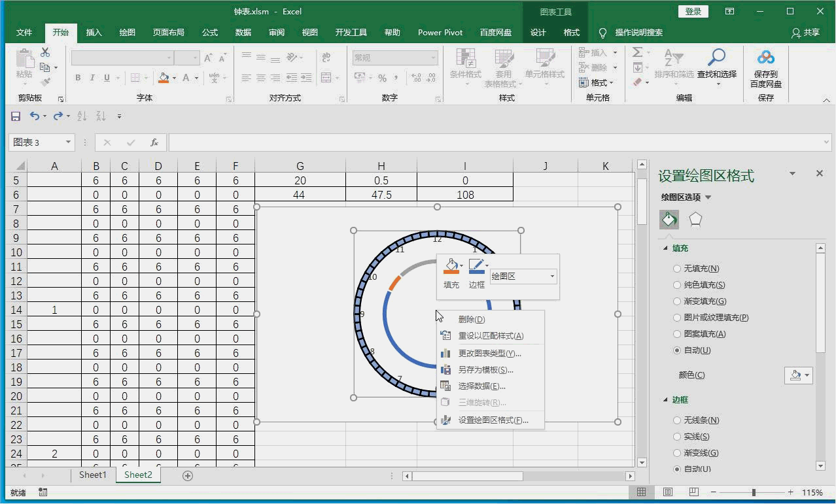Click the Sort and Filter icon

(674, 58)
